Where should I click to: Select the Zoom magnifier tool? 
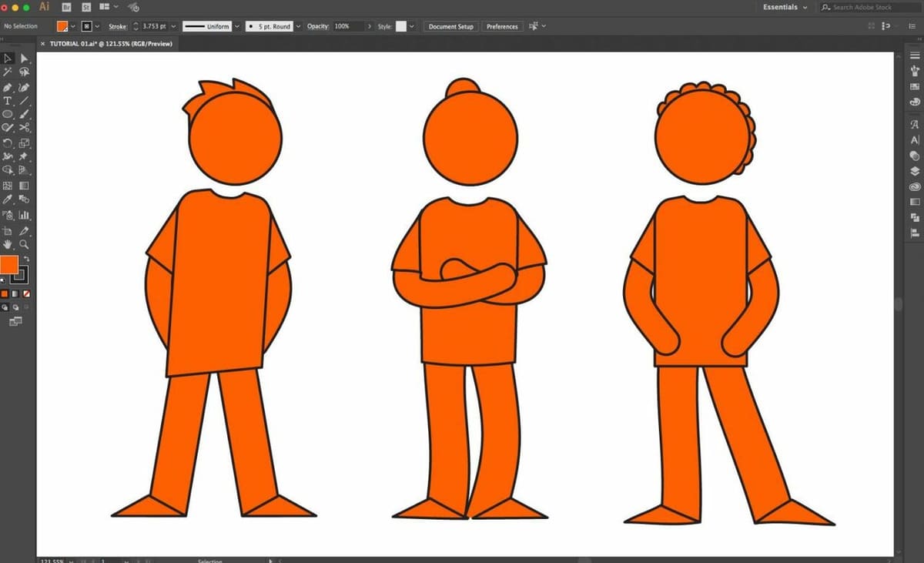coord(25,244)
